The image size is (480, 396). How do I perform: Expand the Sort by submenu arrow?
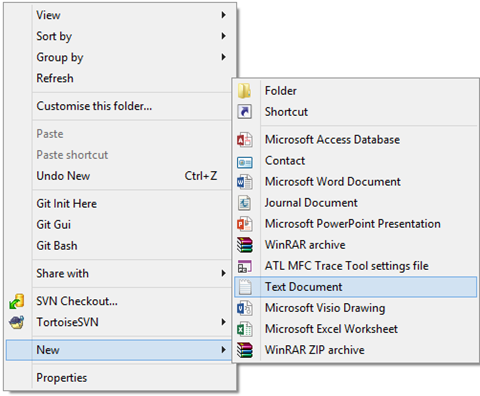click(223, 36)
